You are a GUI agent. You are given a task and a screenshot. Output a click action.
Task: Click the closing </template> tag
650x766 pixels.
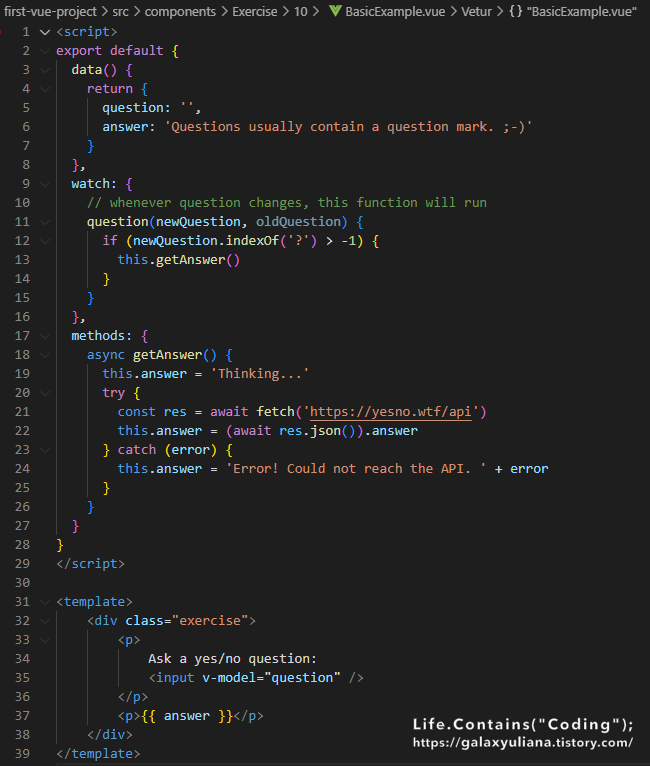coord(98,754)
